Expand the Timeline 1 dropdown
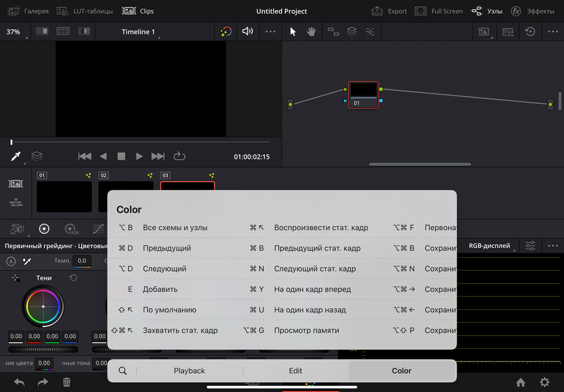Image resolution: width=564 pixels, height=392 pixels. coord(138,31)
